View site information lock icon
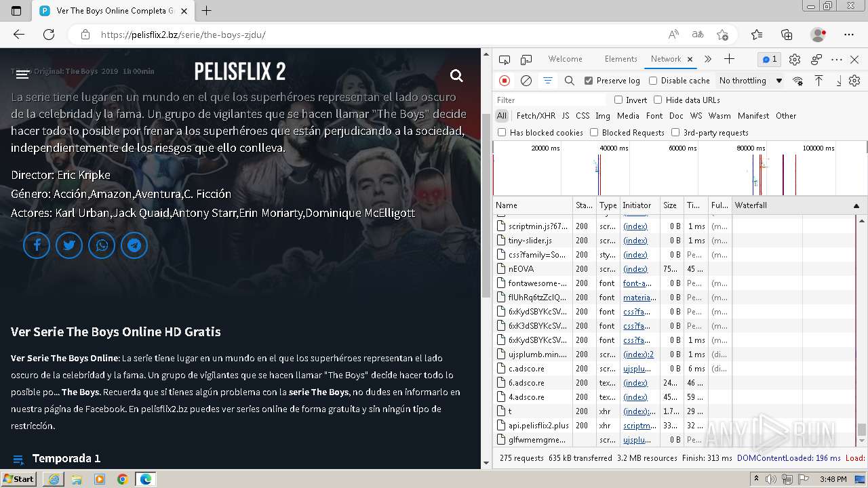This screenshot has height=488, width=868. click(85, 35)
